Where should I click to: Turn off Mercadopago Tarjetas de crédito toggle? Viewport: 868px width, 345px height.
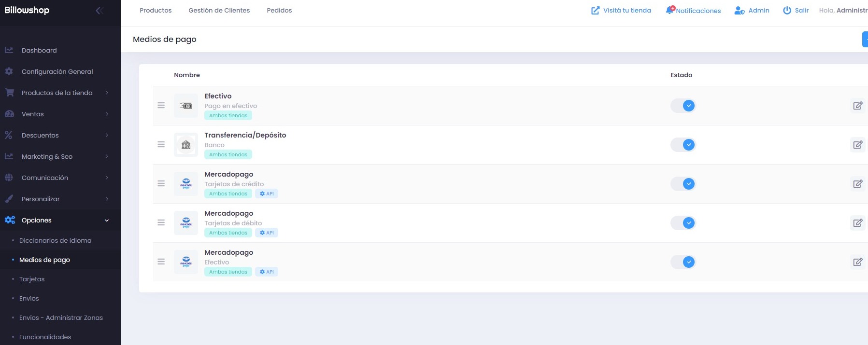coord(683,184)
